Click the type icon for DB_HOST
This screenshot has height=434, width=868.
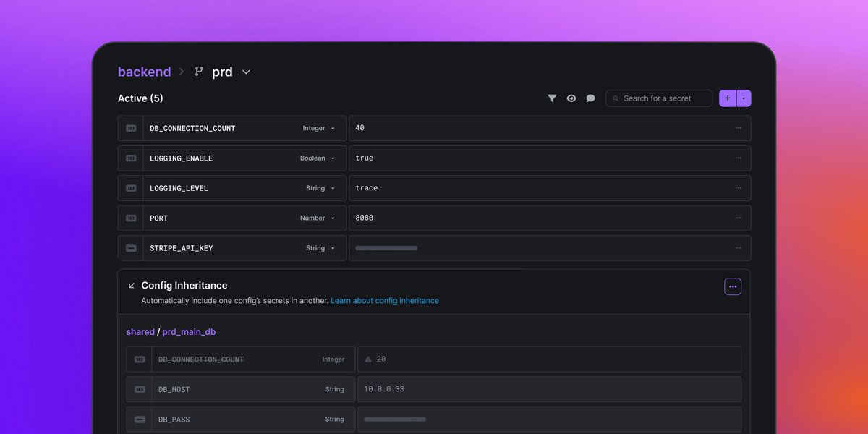(x=140, y=389)
